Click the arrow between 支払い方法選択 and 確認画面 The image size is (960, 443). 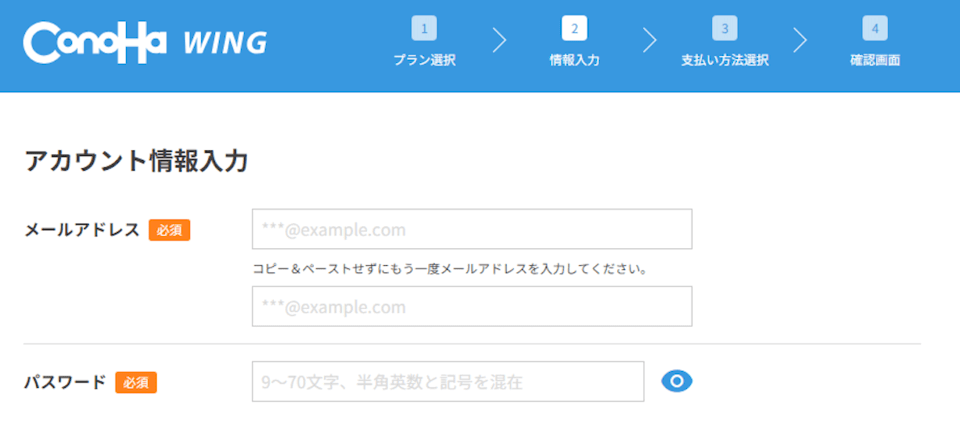tap(799, 40)
